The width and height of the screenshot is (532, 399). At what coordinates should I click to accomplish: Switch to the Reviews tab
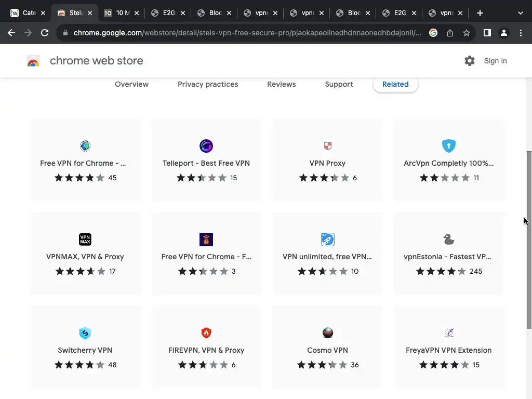(282, 84)
